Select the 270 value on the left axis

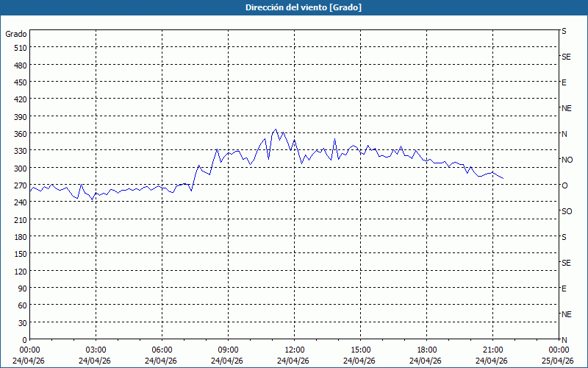19,185
